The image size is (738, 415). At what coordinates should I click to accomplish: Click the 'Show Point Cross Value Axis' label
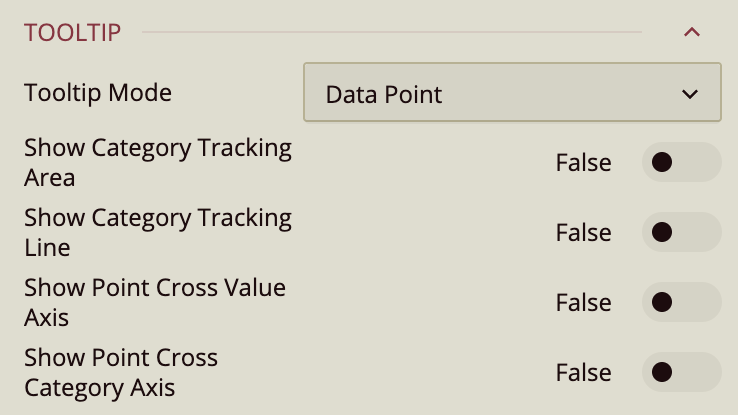point(154,302)
